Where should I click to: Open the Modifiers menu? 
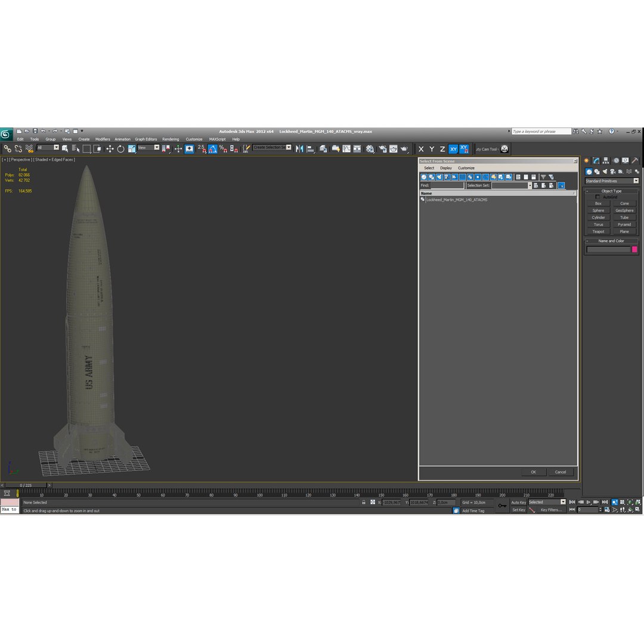tap(103, 139)
